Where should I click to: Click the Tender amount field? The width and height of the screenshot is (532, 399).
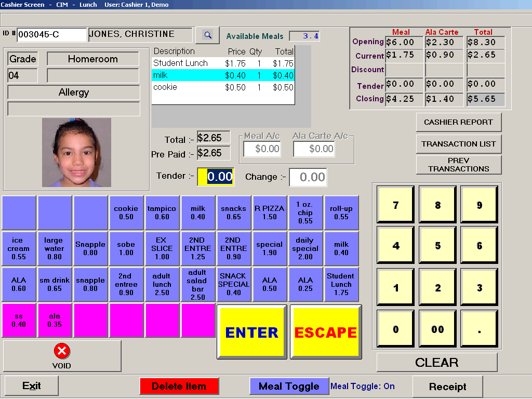point(216,177)
